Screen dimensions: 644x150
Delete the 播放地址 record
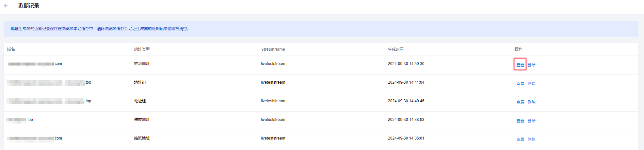pos(531,121)
